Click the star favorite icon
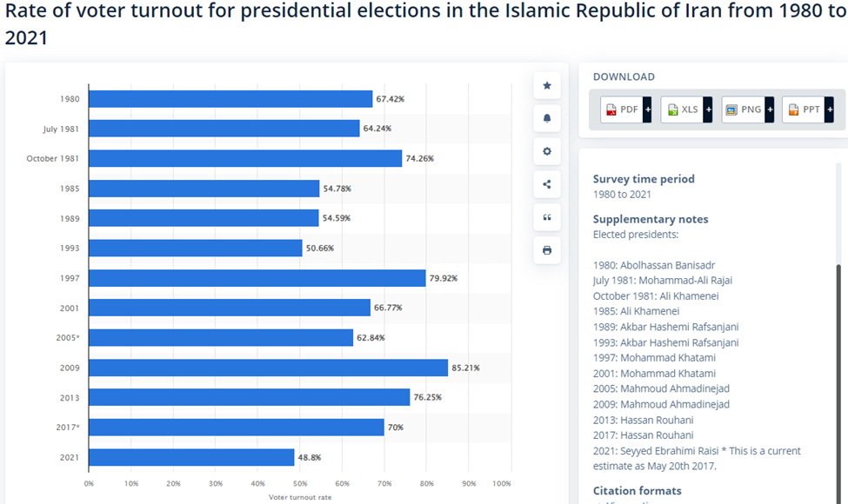The height and width of the screenshot is (504, 848). [x=547, y=85]
